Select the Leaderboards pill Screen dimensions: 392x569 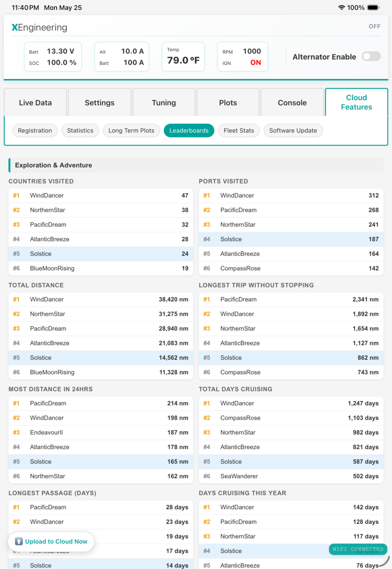pyautogui.click(x=189, y=130)
